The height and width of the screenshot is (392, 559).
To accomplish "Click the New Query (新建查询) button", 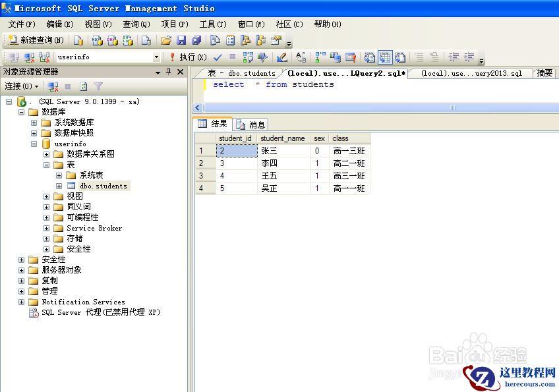I will (36, 40).
